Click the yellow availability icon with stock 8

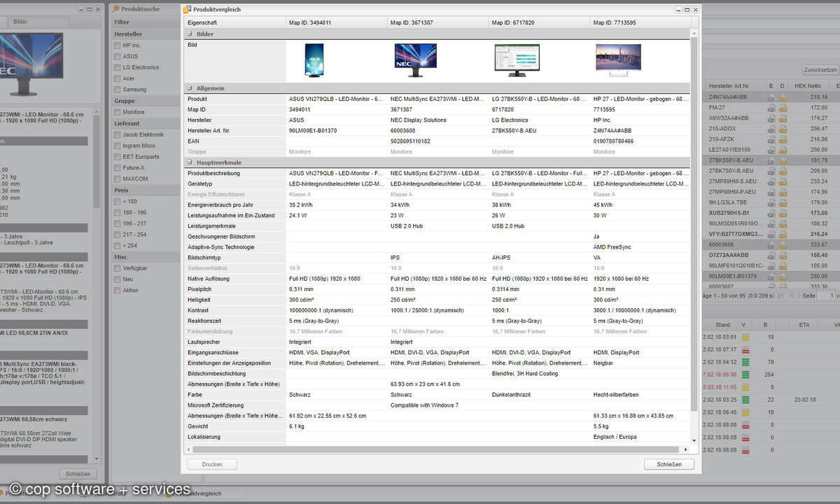(745, 387)
